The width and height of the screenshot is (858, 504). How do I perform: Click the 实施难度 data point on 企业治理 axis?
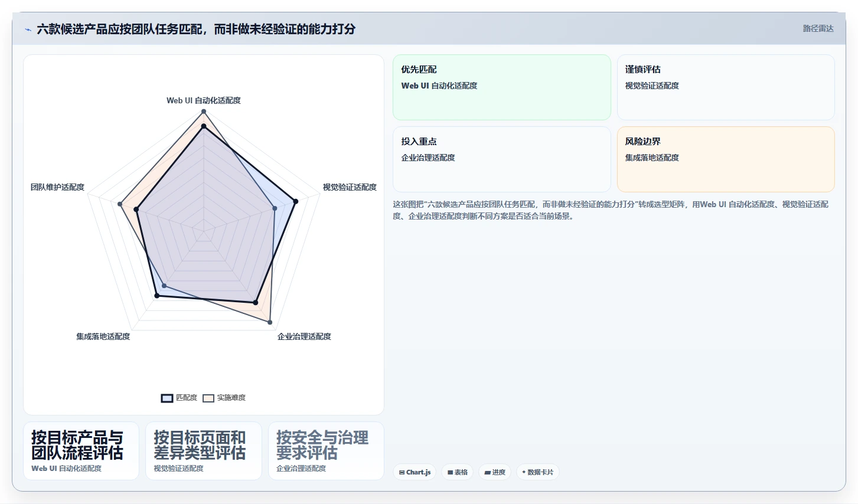point(270,322)
